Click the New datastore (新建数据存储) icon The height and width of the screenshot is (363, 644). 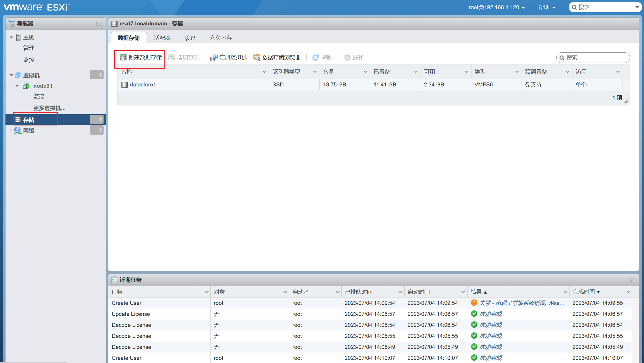tap(123, 57)
